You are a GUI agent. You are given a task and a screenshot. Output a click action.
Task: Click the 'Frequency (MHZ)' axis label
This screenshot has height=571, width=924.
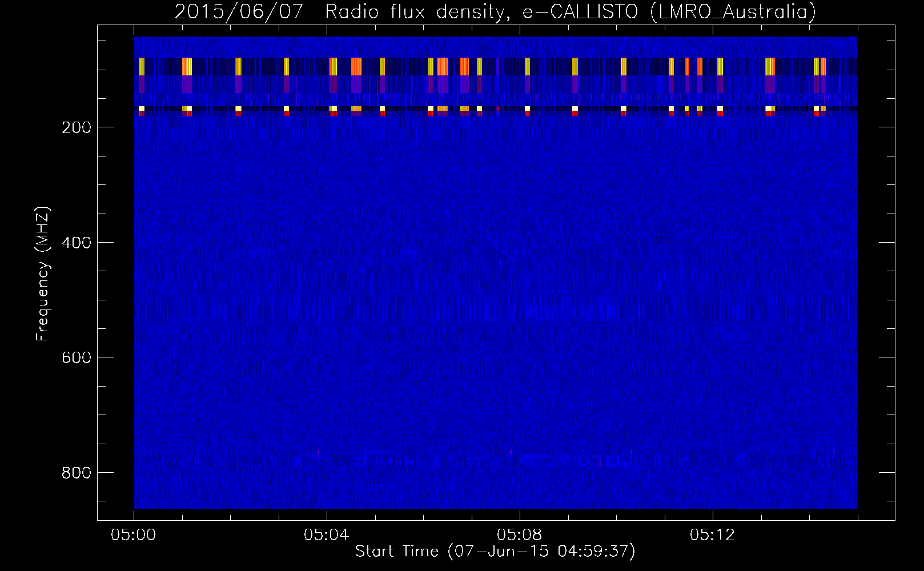tap(43, 274)
